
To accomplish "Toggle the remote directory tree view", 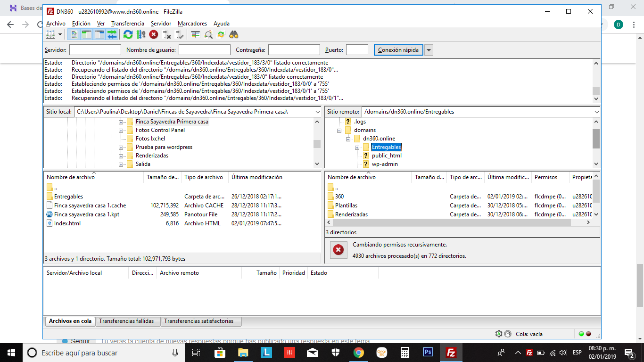I will point(99,34).
